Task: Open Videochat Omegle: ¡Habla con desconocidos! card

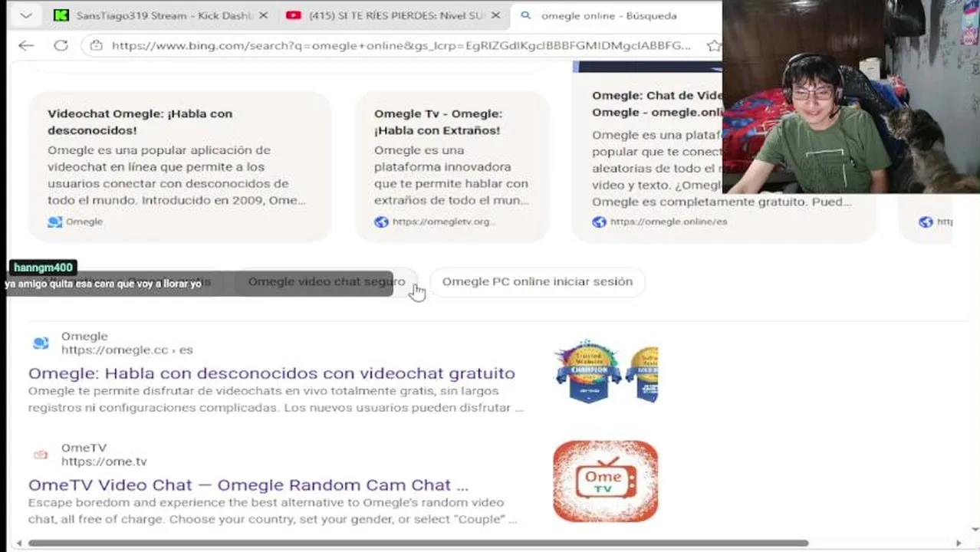Action: click(180, 166)
